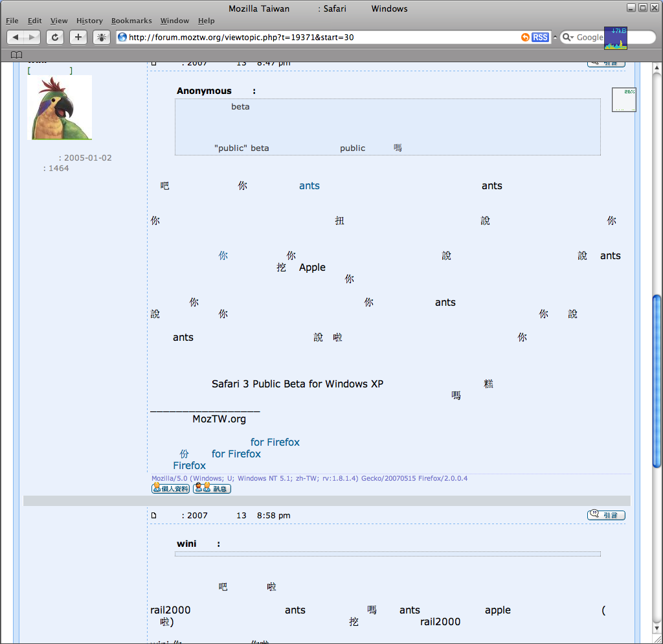
Task: Click the vertical scrollbar thumb
Action: click(657, 381)
